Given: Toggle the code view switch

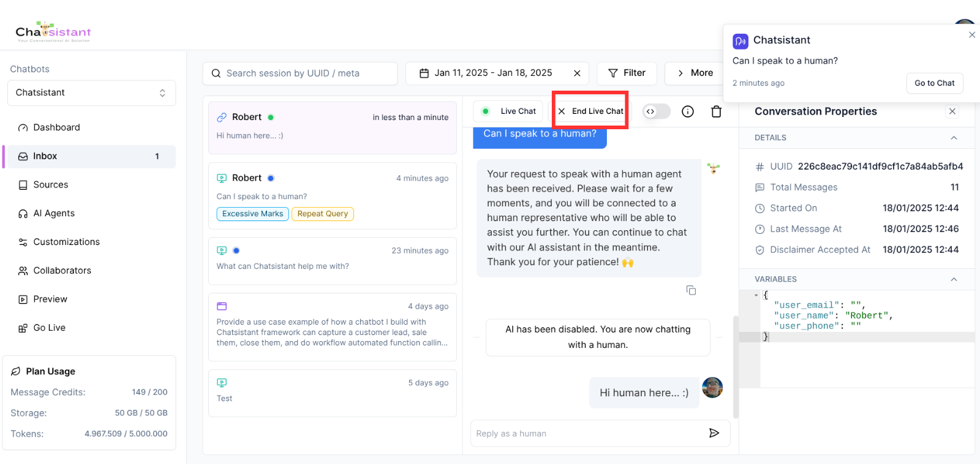Looking at the screenshot, I should pyautogui.click(x=656, y=111).
